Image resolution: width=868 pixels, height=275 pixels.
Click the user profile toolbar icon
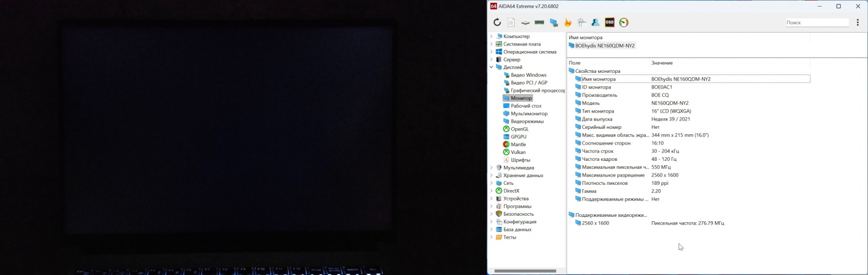click(x=596, y=22)
